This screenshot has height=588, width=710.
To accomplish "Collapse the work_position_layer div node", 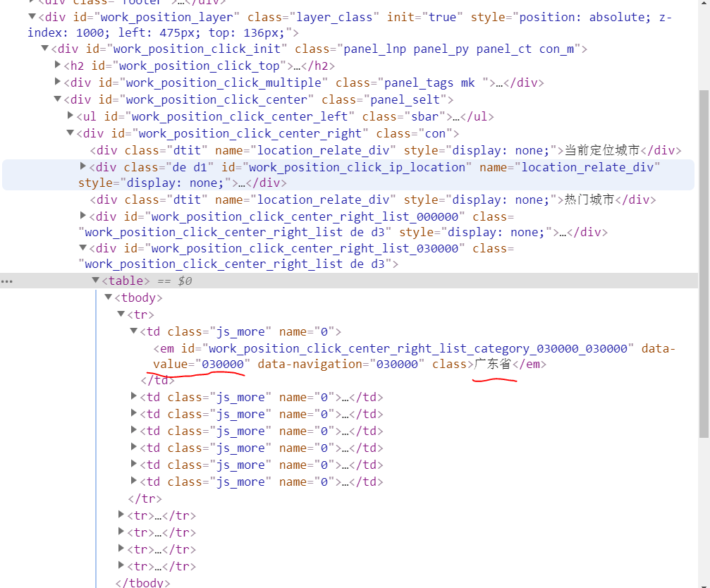I will coord(32,17).
